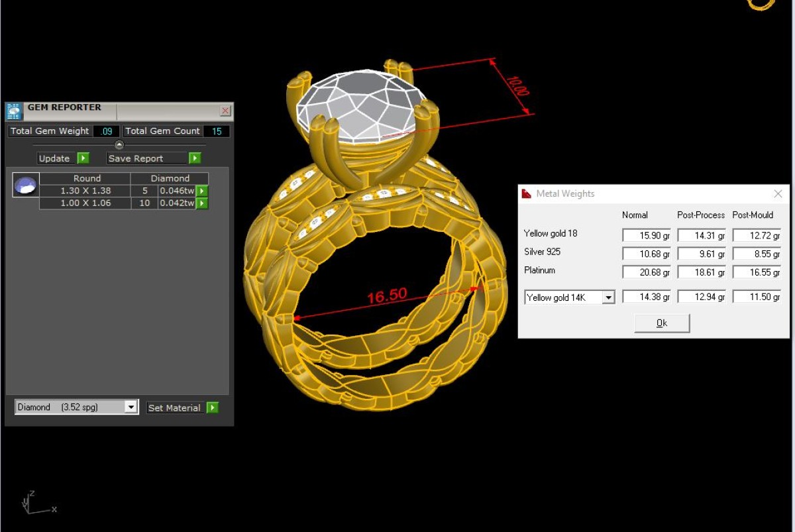Click the green arrow beside Update

[83, 158]
